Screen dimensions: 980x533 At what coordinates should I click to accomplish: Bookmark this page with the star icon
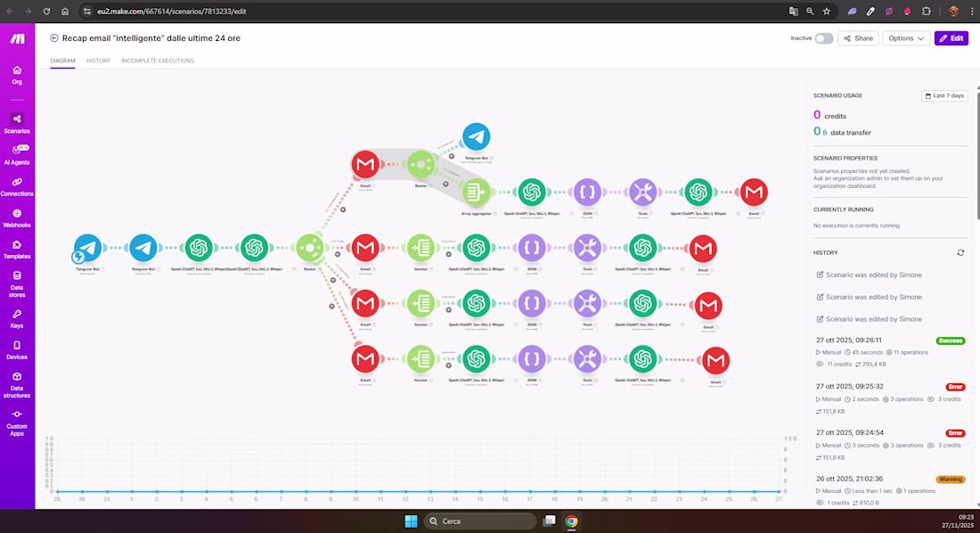(x=826, y=12)
